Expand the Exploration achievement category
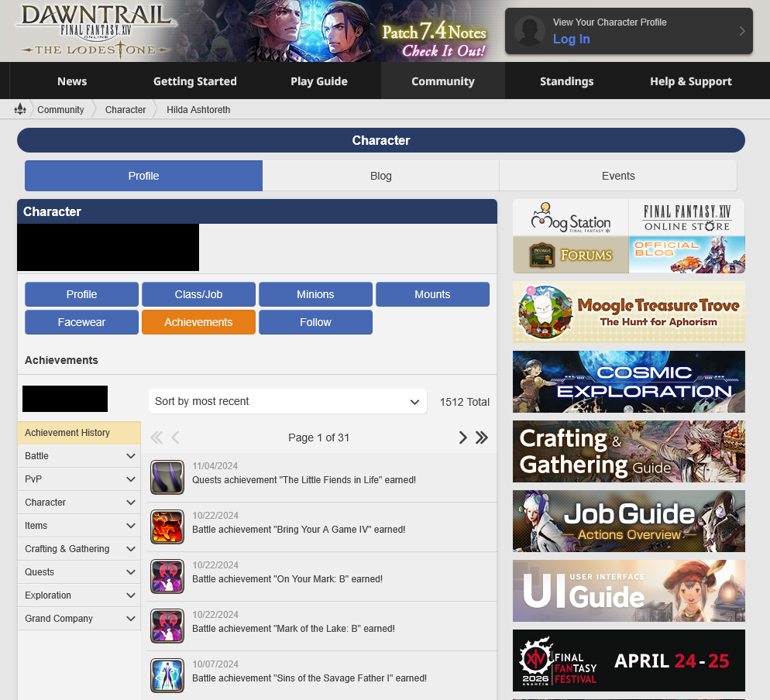This screenshot has width=770, height=700. [78, 595]
